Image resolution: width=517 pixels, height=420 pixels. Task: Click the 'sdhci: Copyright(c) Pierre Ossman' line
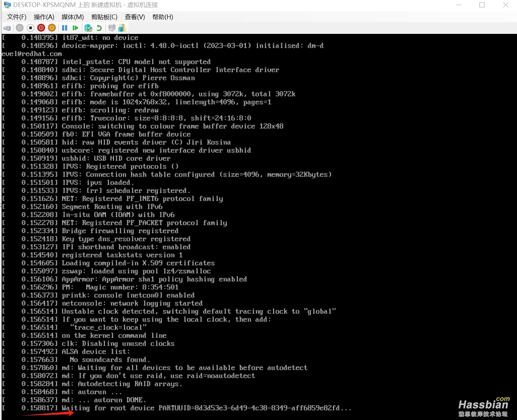98,78
